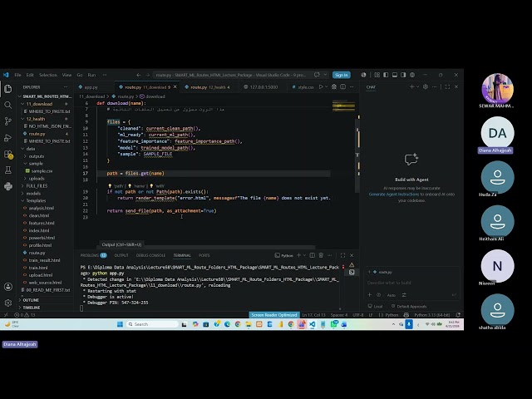Click the editor vertical scrollbar

coord(357,156)
